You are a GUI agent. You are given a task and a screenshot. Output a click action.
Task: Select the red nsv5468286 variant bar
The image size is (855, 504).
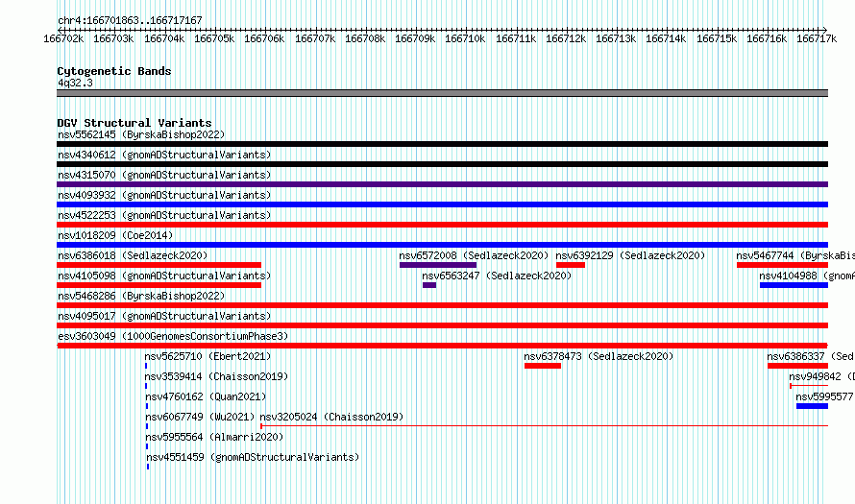pos(442,305)
